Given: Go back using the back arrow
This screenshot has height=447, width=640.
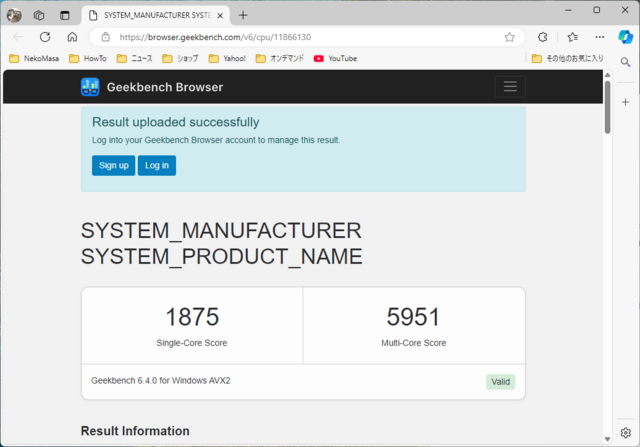Looking at the screenshot, I should tap(18, 37).
